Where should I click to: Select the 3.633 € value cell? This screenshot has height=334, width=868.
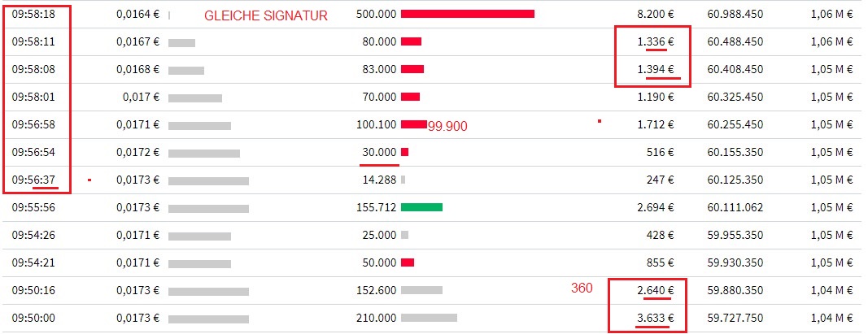click(656, 318)
